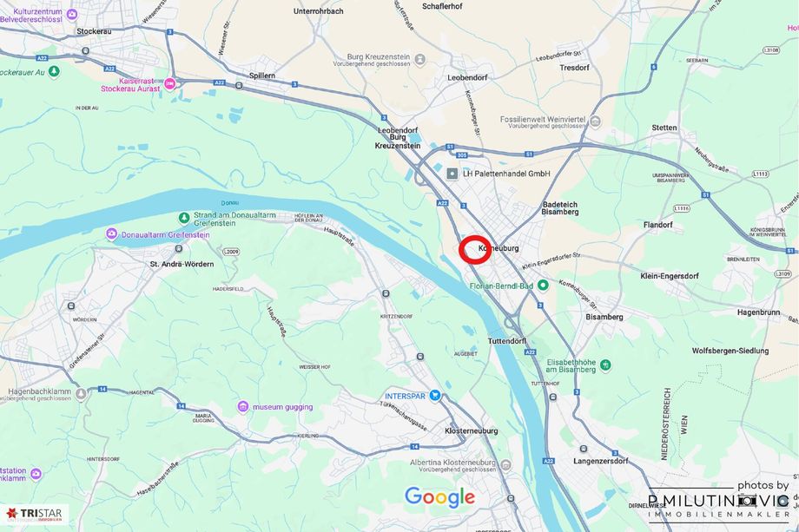Open the LH Palettenhandel GmbH marker

click(x=452, y=174)
